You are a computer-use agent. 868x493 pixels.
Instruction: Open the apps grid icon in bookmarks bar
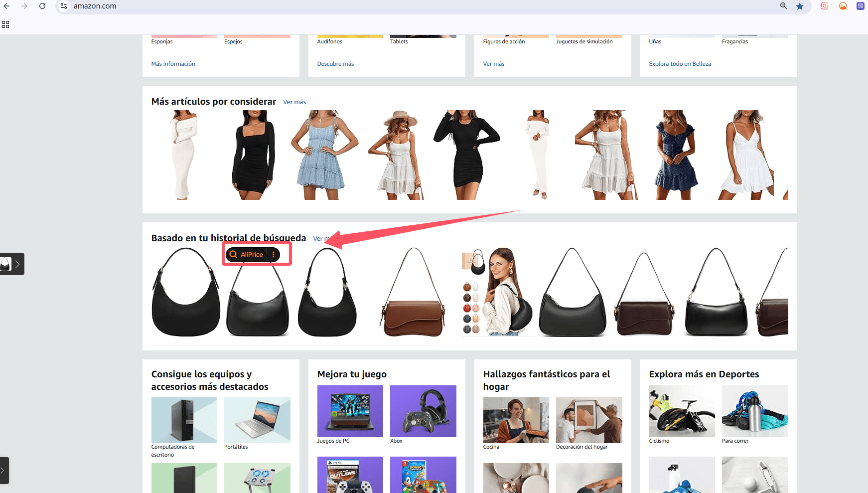[5, 24]
